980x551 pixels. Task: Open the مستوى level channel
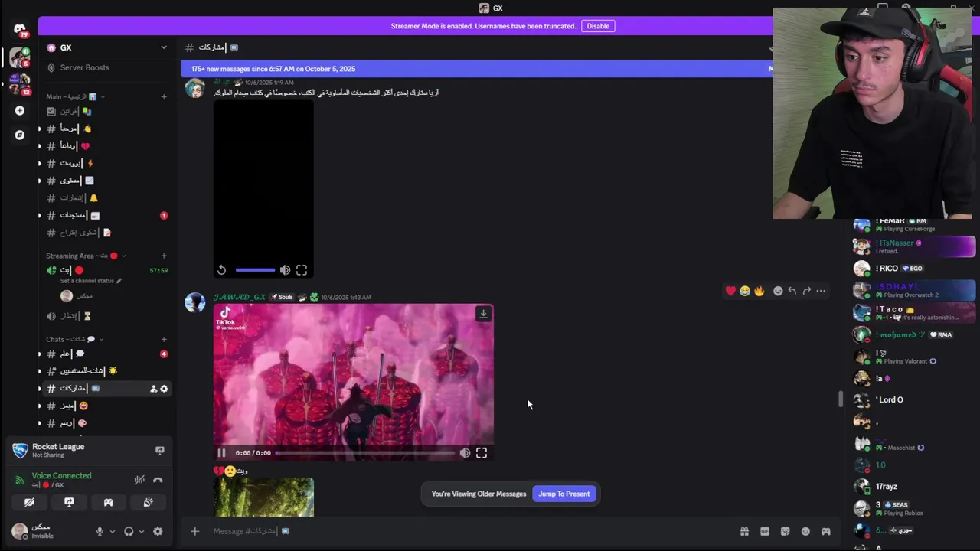(x=106, y=181)
